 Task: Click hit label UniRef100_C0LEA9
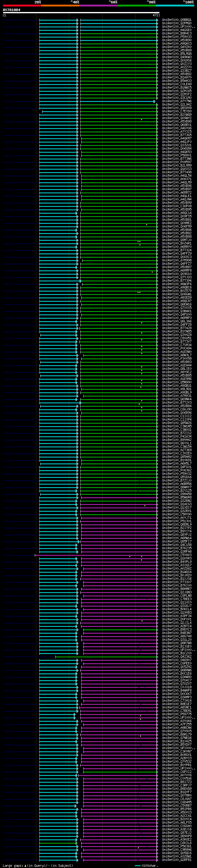pos(177,84)
